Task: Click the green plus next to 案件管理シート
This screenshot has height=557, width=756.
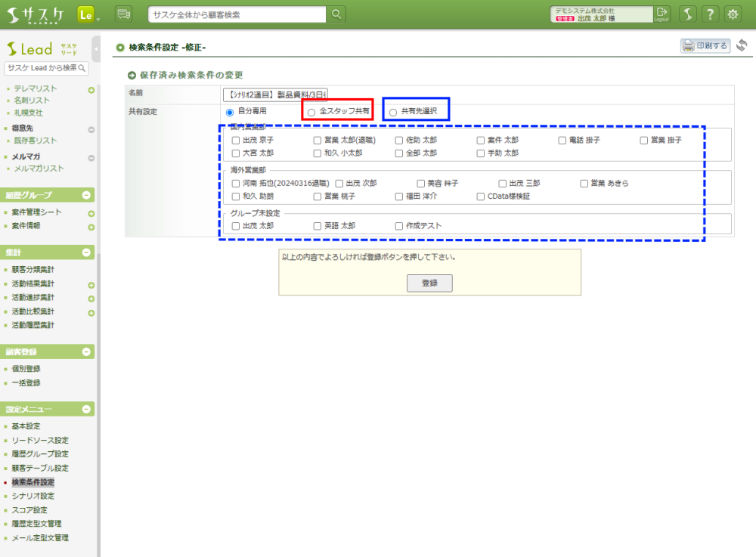Action: [x=91, y=214]
